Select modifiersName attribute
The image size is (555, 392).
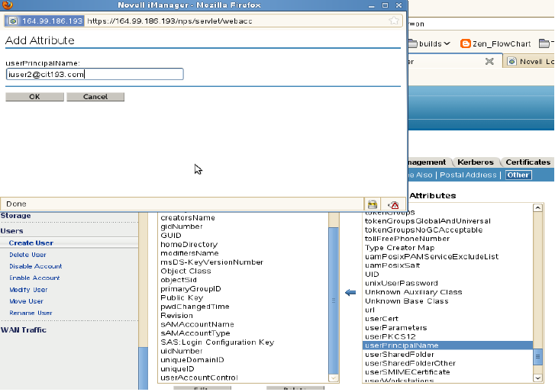point(189,253)
